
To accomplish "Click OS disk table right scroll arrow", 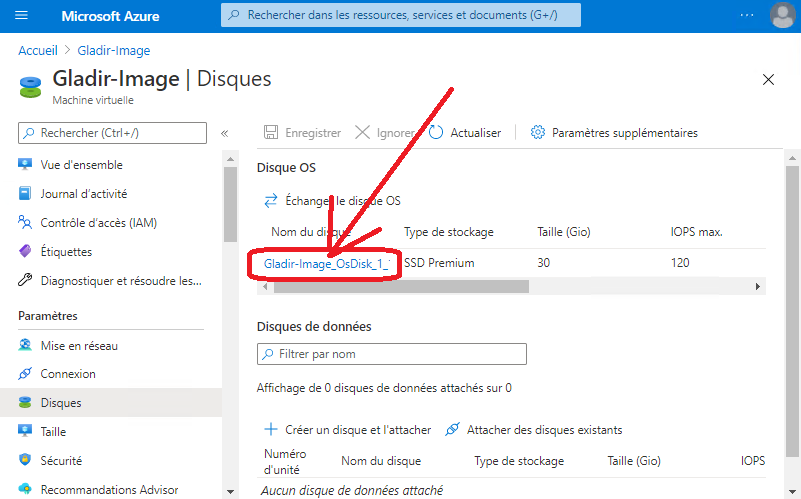I will [758, 287].
